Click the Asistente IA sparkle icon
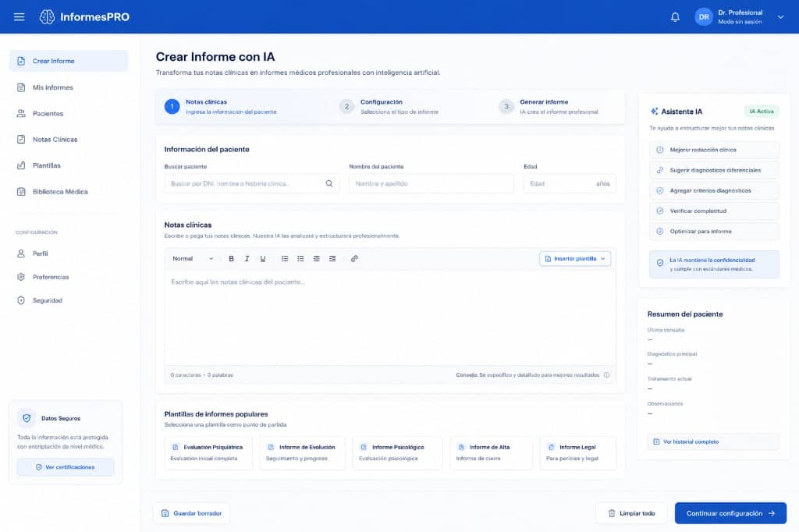This screenshot has height=532, width=799. point(654,111)
